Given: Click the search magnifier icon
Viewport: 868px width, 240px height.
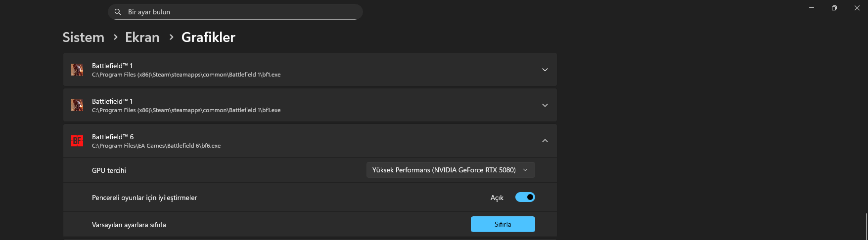Looking at the screenshot, I should tap(118, 12).
